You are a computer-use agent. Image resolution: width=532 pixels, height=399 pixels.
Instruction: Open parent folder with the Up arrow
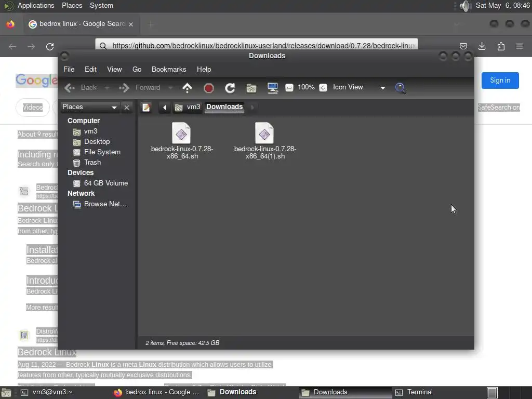(187, 88)
